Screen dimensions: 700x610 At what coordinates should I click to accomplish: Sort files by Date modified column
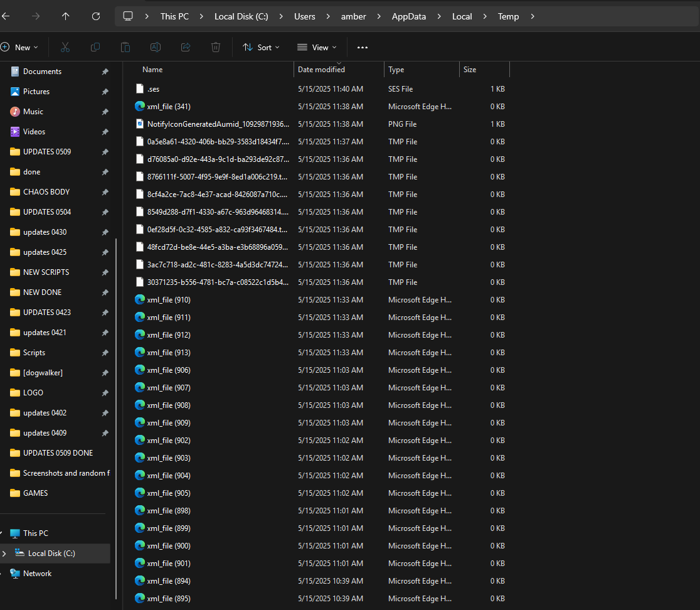pyautogui.click(x=321, y=70)
